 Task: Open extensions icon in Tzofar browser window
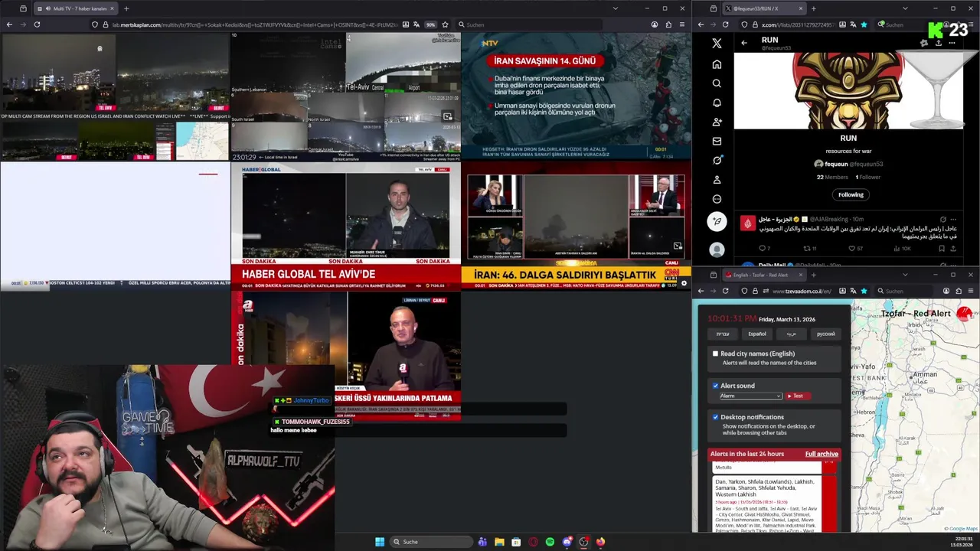[959, 291]
